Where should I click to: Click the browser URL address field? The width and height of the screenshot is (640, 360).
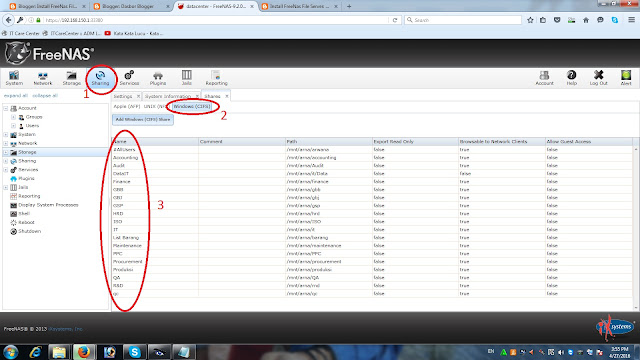point(216,20)
